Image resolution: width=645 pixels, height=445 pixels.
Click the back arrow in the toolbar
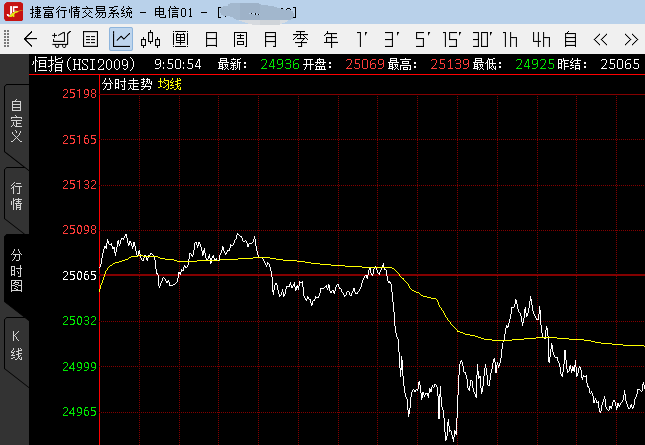[x=30, y=40]
